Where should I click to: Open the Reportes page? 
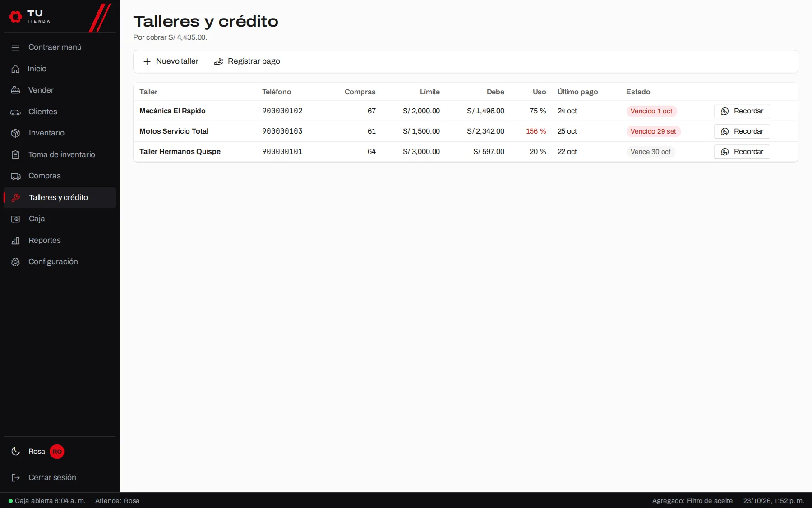(x=60, y=240)
